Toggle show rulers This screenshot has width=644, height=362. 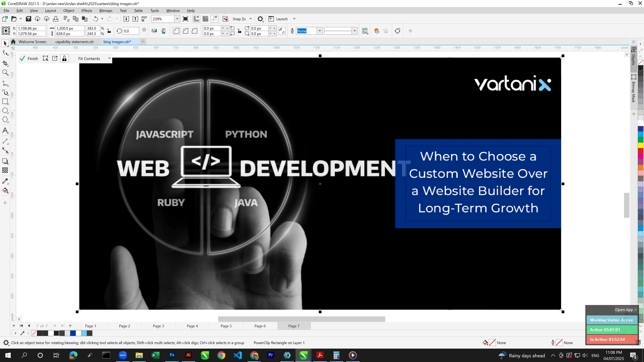point(196,19)
